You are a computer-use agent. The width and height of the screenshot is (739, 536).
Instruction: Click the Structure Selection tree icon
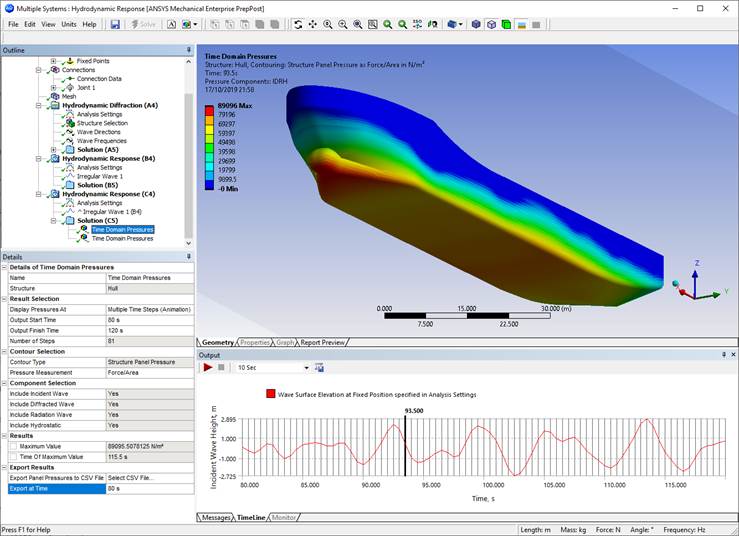click(x=71, y=123)
